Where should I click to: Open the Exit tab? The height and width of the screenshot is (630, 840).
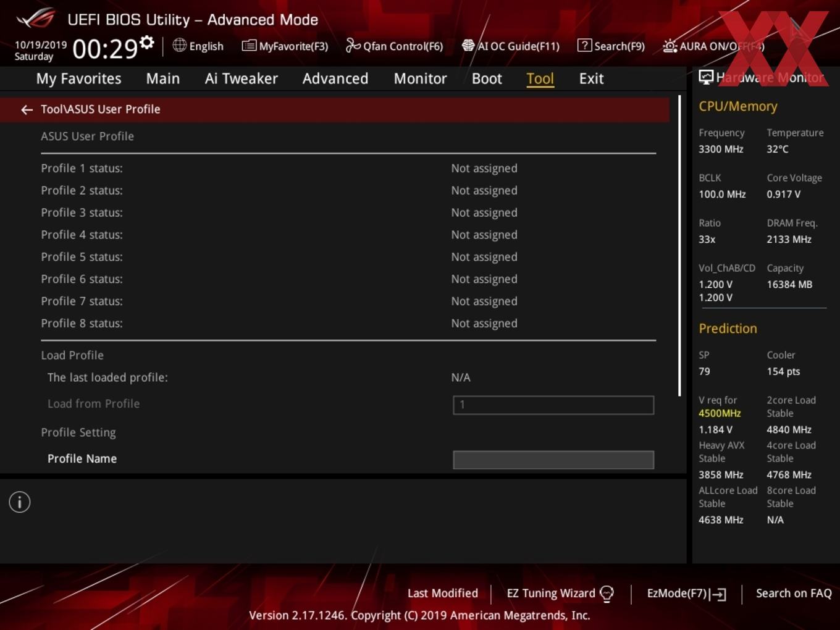click(591, 78)
